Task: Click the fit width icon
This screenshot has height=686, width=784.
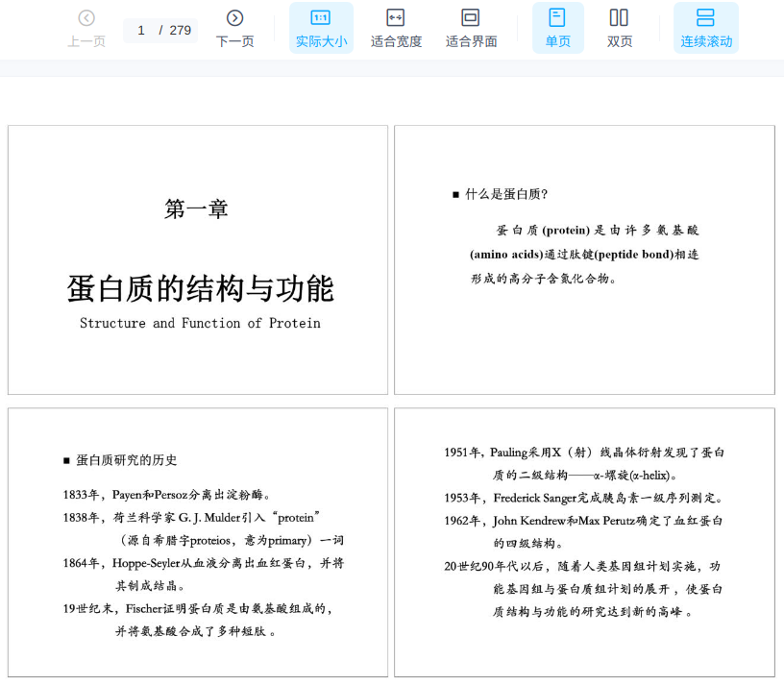Action: 396,18
